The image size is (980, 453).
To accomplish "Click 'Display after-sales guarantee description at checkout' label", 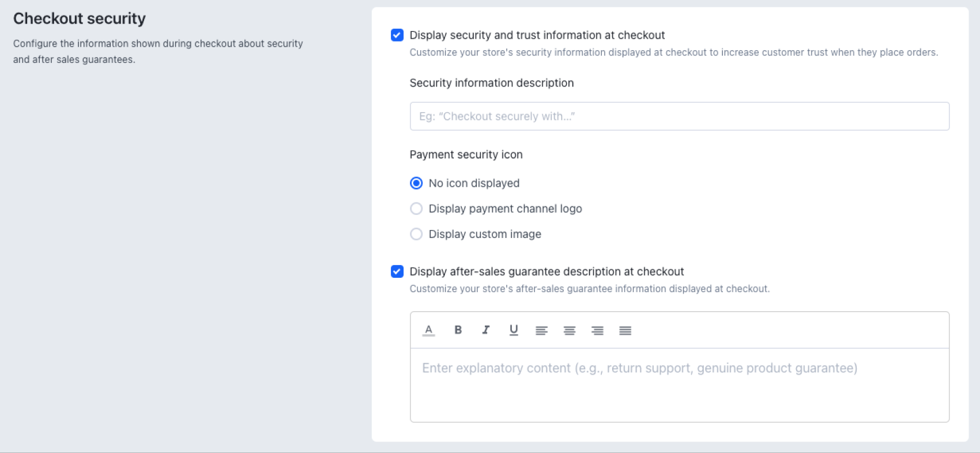I will (x=547, y=271).
